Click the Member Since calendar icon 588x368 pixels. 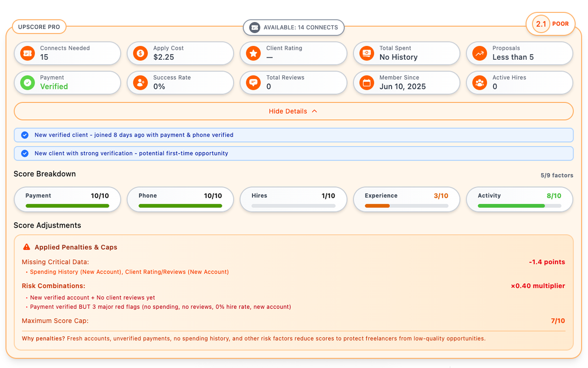pyautogui.click(x=366, y=83)
